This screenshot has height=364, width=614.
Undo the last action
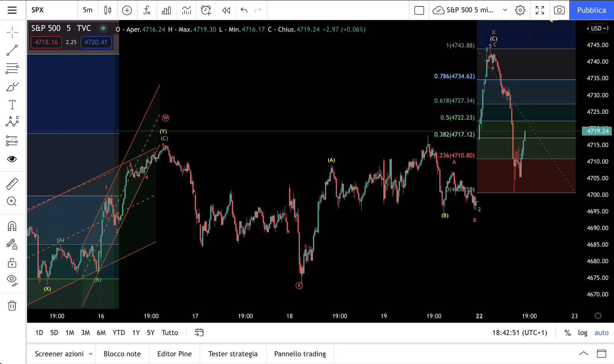(x=244, y=10)
